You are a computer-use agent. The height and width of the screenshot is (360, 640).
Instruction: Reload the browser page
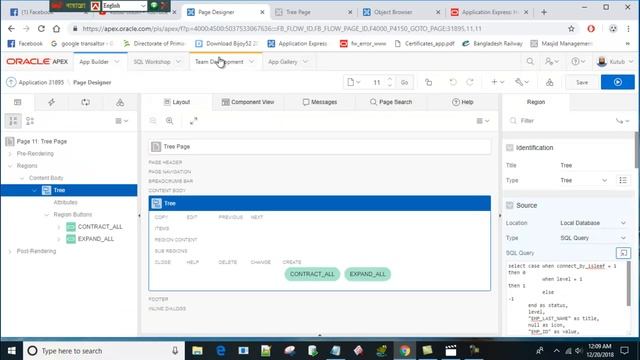[41, 29]
